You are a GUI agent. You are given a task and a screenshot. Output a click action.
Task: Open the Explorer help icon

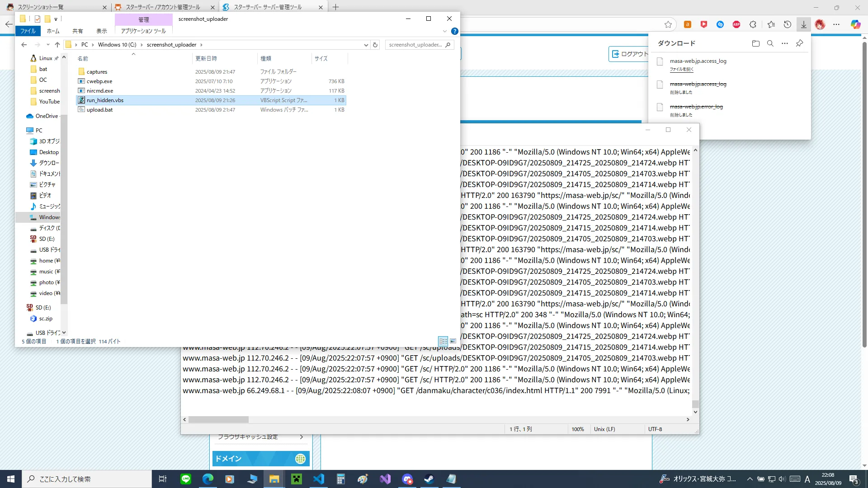pos(454,31)
